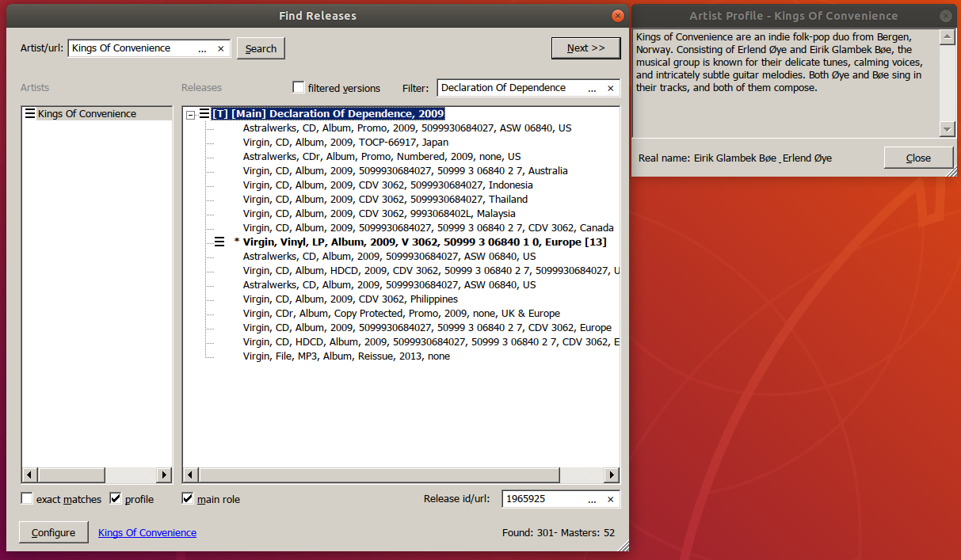Image resolution: width=961 pixels, height=560 pixels.
Task: Click Artist Profile scroll down arrow
Action: click(x=947, y=129)
